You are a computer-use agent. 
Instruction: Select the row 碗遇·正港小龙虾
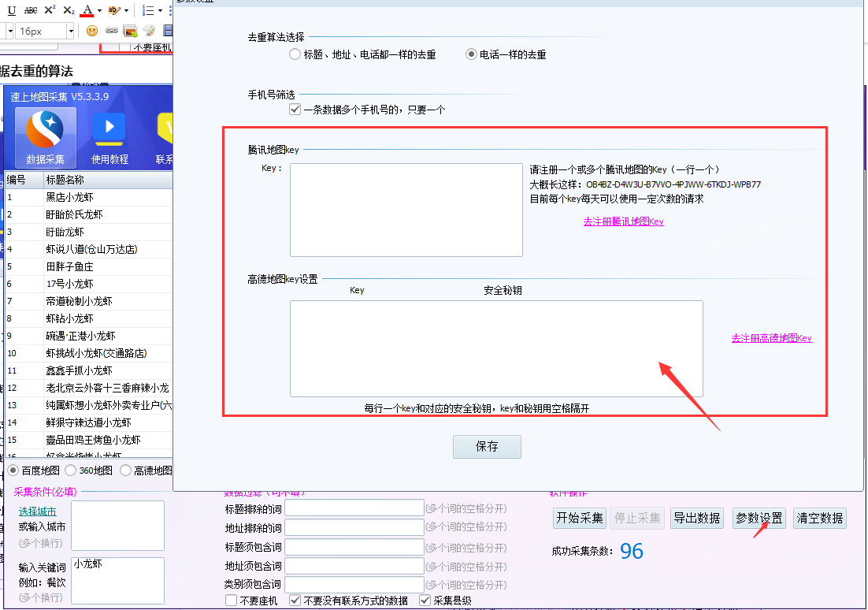click(x=88, y=336)
